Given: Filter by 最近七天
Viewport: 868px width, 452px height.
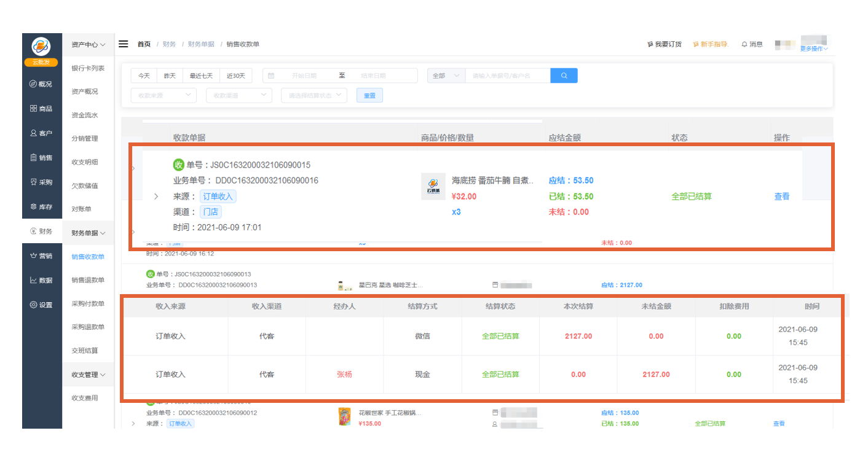Looking at the screenshot, I should (x=201, y=76).
